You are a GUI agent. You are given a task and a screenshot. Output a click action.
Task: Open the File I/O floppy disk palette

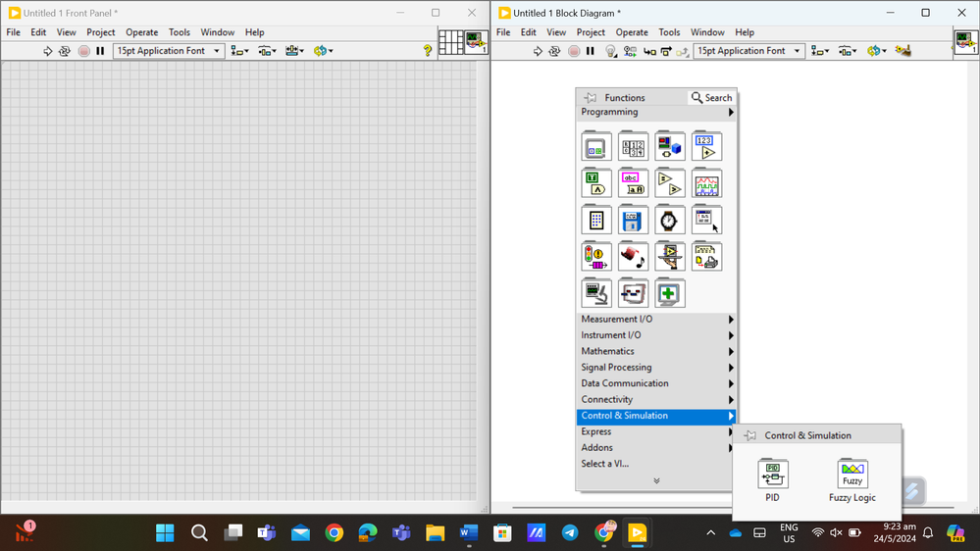633,221
